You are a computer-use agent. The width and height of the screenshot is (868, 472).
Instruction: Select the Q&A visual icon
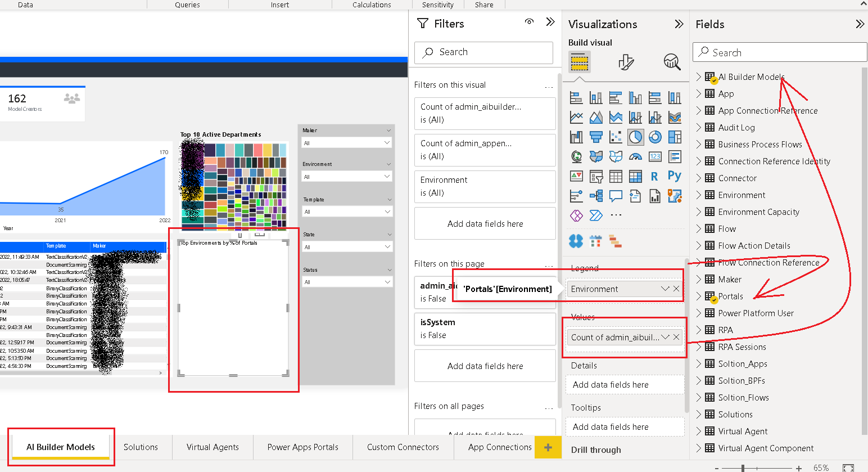pos(616,196)
